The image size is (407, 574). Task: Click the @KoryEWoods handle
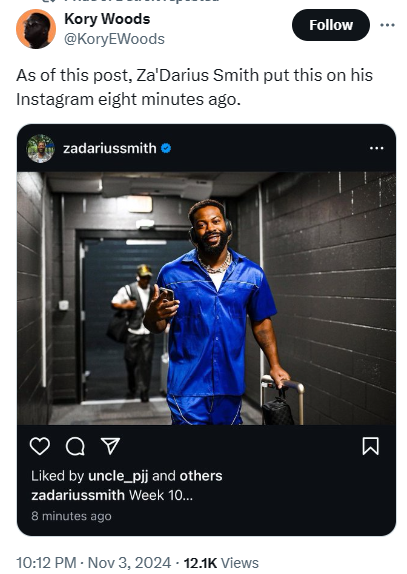tap(114, 39)
